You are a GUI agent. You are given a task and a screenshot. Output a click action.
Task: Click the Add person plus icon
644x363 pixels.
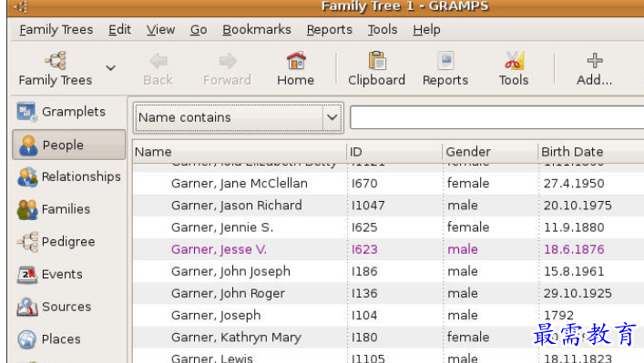pyautogui.click(x=594, y=61)
